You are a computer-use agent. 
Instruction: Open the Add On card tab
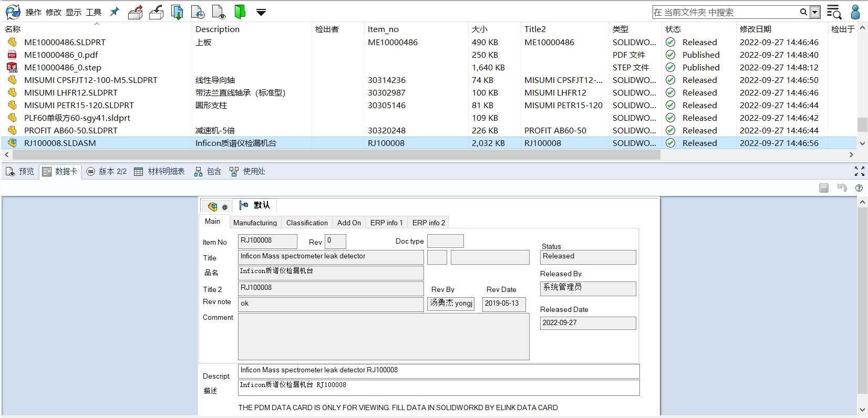point(349,223)
